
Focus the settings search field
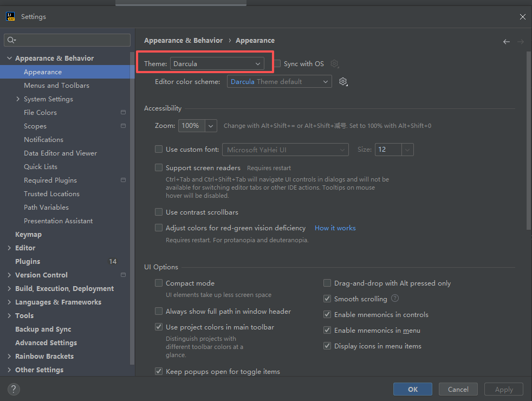point(67,40)
